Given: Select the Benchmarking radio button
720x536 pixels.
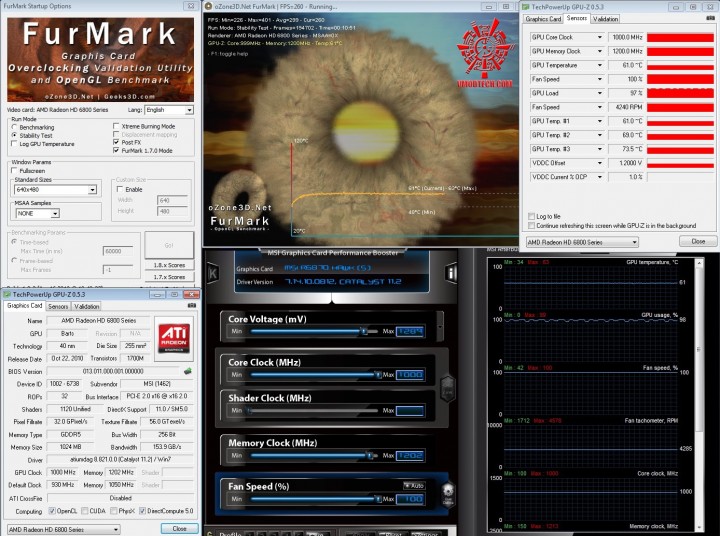Looking at the screenshot, I should (x=15, y=127).
